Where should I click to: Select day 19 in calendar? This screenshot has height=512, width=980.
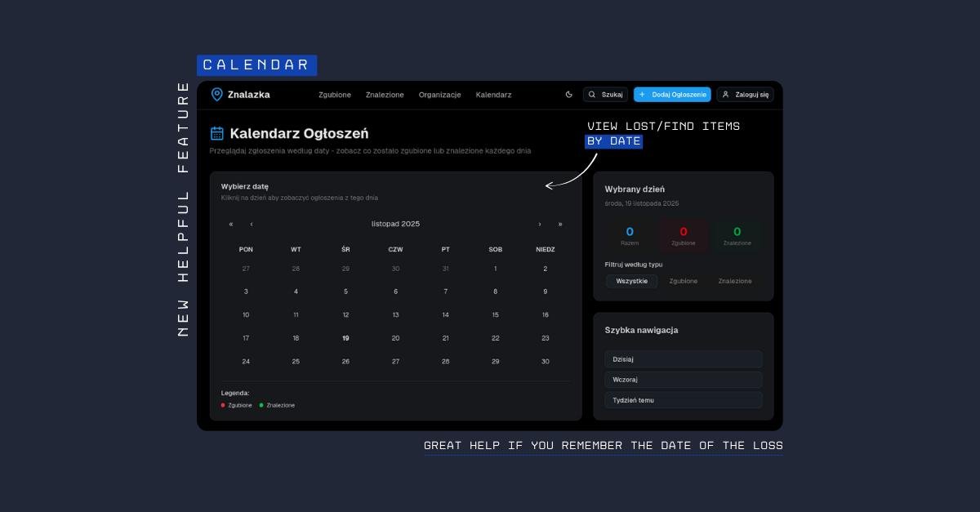coord(345,338)
